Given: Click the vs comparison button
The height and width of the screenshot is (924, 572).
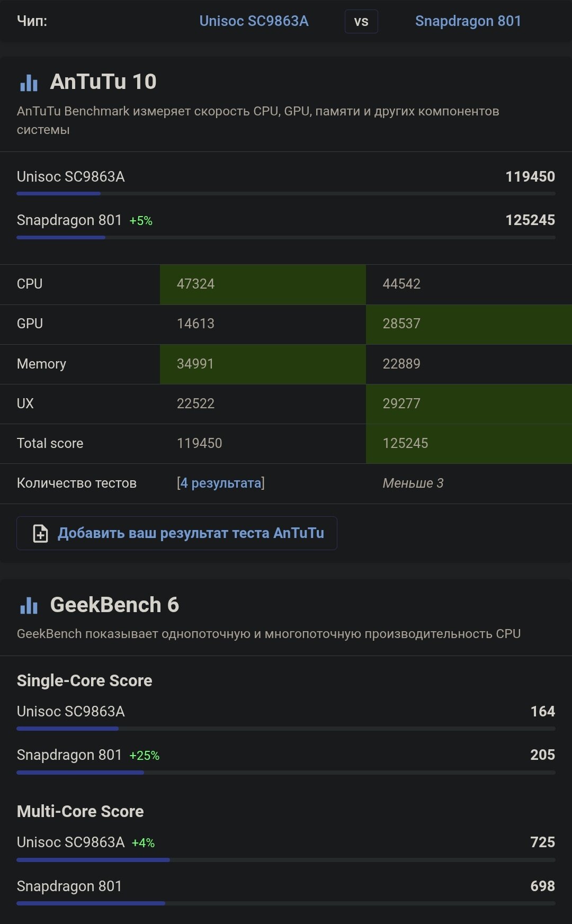Looking at the screenshot, I should 361,22.
